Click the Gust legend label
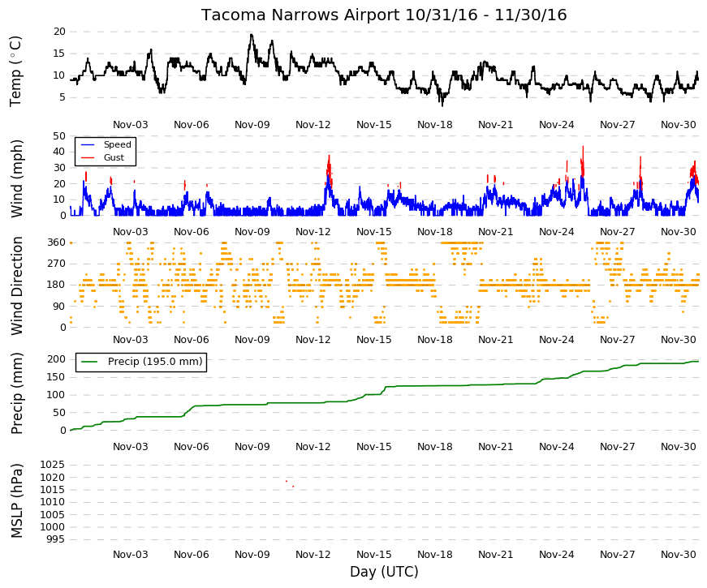Screen dimensions: 707x588 (x=114, y=157)
